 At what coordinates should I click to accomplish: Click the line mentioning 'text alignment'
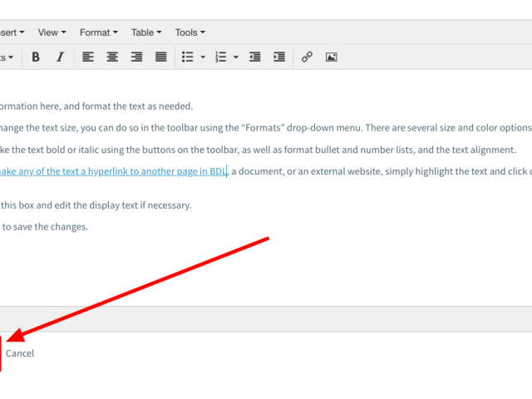258,150
